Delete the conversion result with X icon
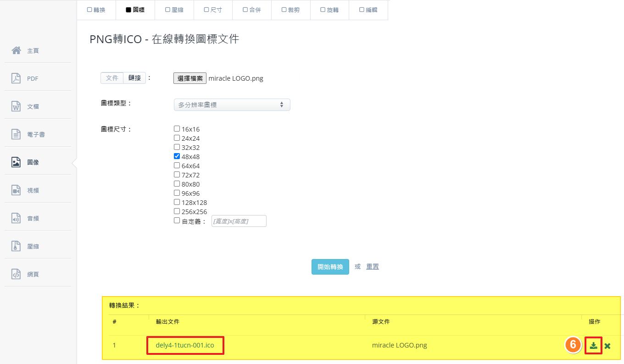This screenshot has width=624, height=364. pos(607,346)
